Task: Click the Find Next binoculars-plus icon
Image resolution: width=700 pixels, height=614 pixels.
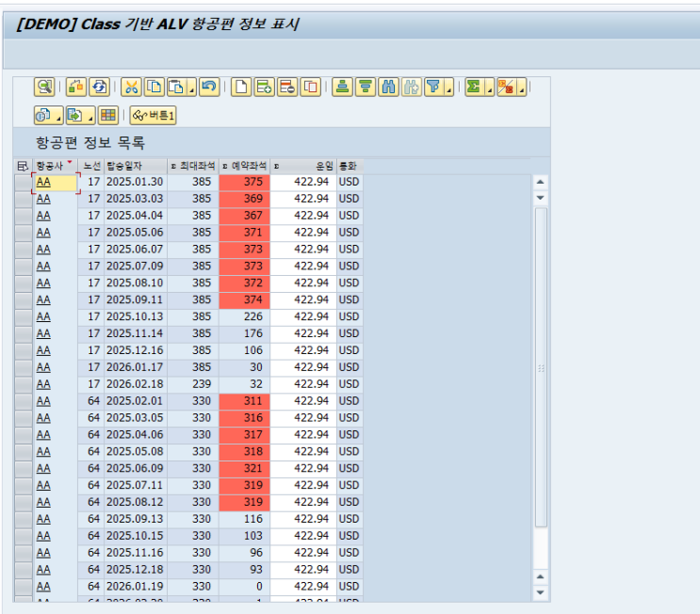Action: (412, 87)
